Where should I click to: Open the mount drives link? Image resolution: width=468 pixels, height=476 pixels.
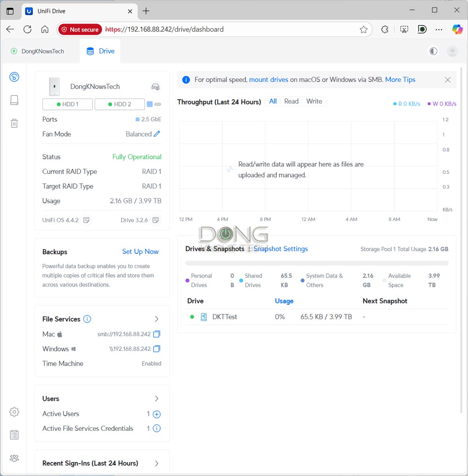269,80
